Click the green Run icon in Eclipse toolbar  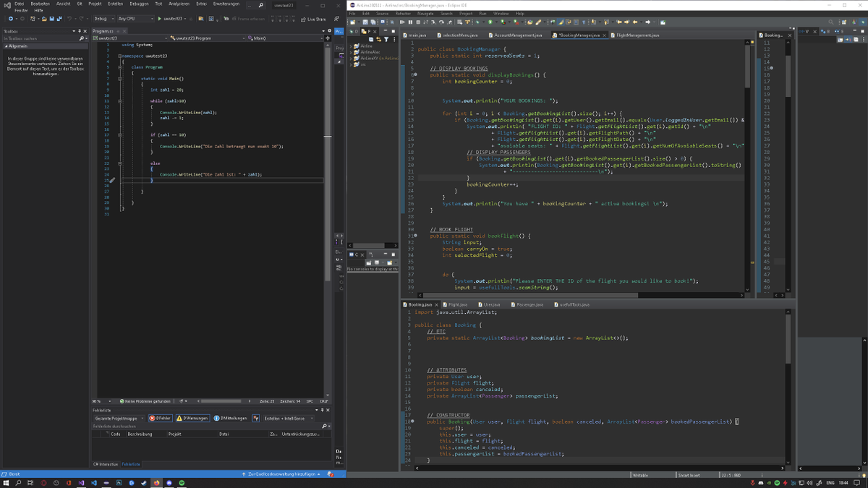(x=490, y=22)
